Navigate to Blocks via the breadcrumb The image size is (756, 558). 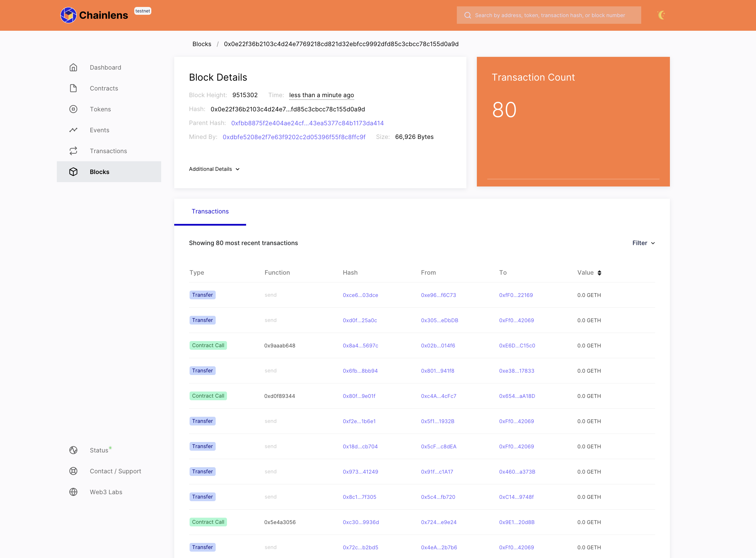point(201,44)
